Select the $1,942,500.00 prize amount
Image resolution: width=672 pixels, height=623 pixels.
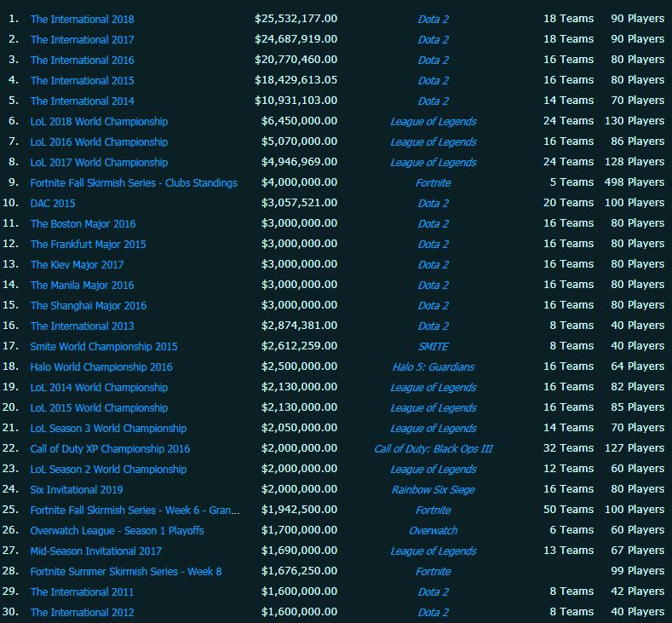click(x=299, y=510)
